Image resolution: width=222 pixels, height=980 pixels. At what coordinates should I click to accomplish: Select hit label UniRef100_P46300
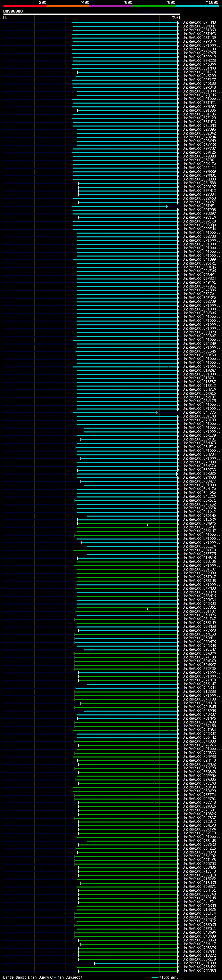[x=199, y=64]
